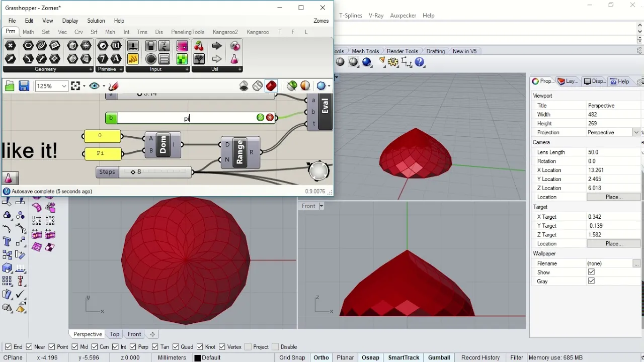Switch to the Top viewport tab
Viewport: 644px width, 362px height.
click(115, 334)
